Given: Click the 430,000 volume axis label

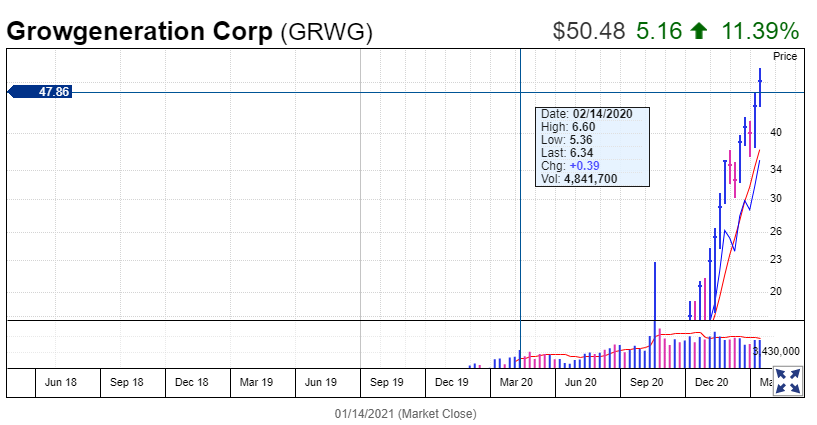Looking at the screenshot, I should (777, 352).
